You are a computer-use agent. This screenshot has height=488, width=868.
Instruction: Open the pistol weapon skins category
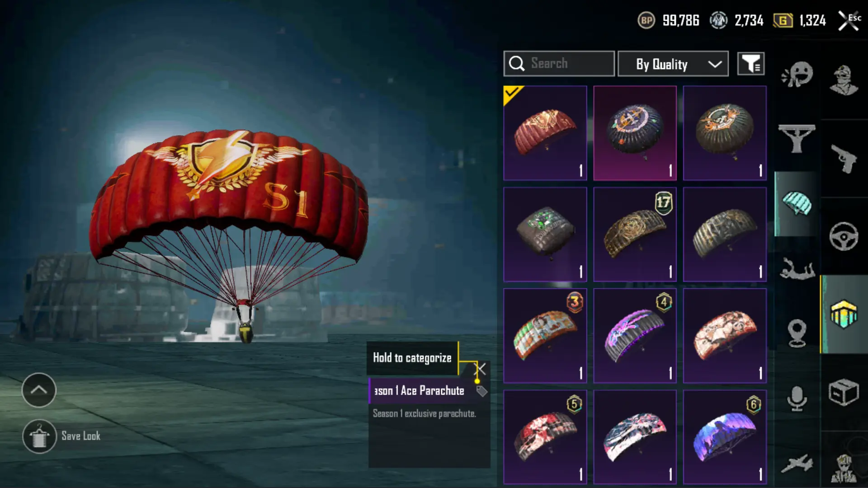844,159
